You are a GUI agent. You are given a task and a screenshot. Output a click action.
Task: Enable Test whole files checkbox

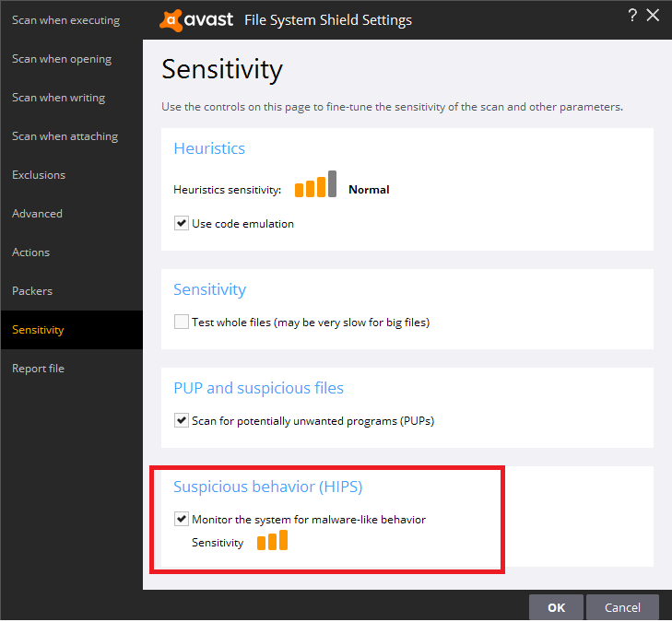tap(182, 323)
